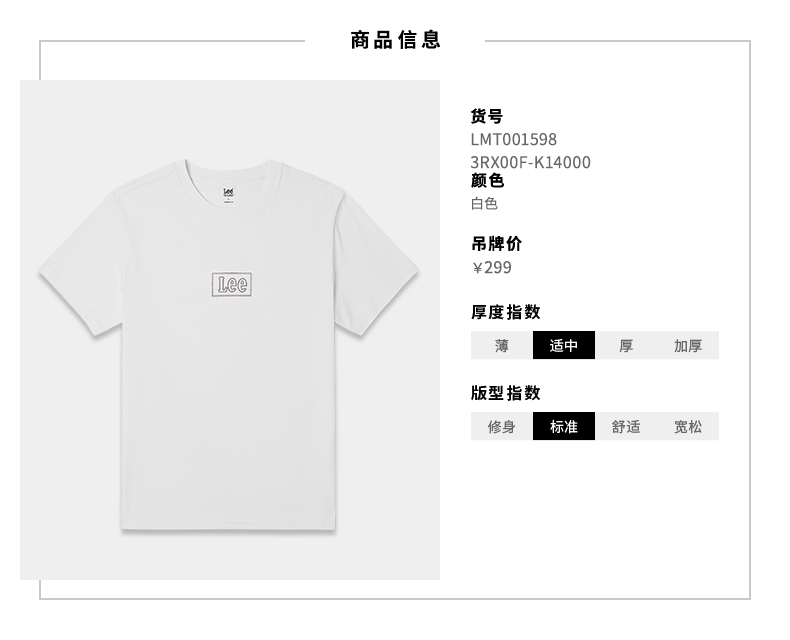790x640 pixels.
Task: Click the 货号 label
Action: click(x=487, y=116)
